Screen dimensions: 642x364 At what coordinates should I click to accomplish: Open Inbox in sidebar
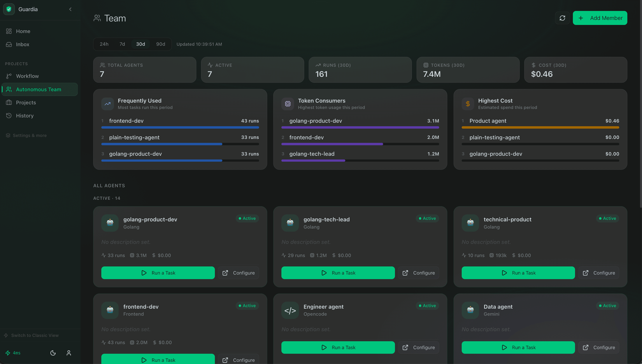tap(40, 44)
